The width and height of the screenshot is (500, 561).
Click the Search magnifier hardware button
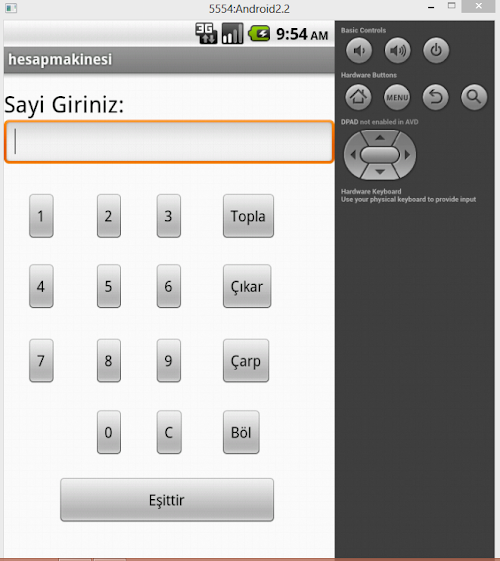click(474, 97)
